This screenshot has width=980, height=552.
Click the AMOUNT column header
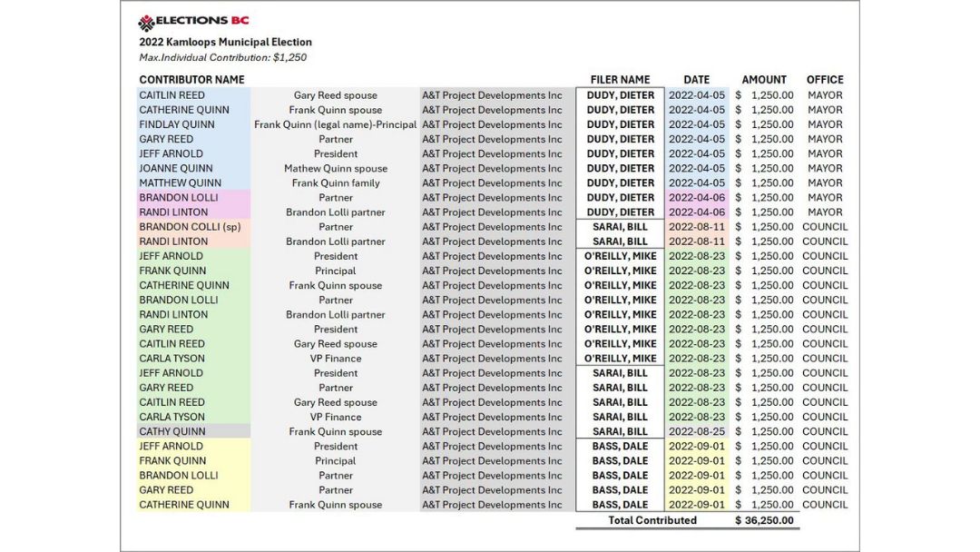click(764, 79)
